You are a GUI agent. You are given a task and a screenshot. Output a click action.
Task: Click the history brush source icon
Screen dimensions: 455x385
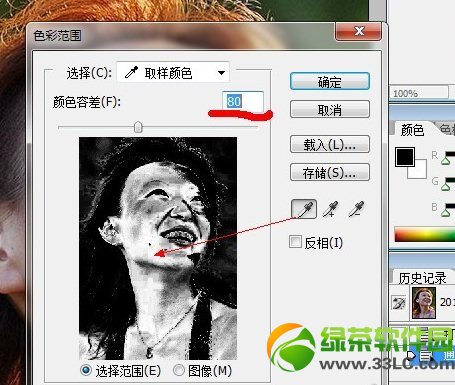(399, 303)
